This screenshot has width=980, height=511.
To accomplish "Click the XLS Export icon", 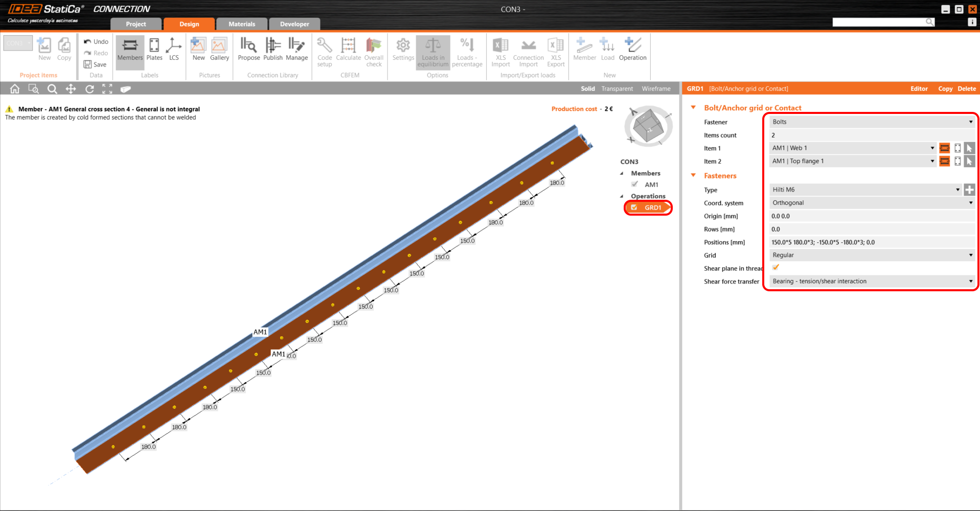I will click(x=556, y=51).
